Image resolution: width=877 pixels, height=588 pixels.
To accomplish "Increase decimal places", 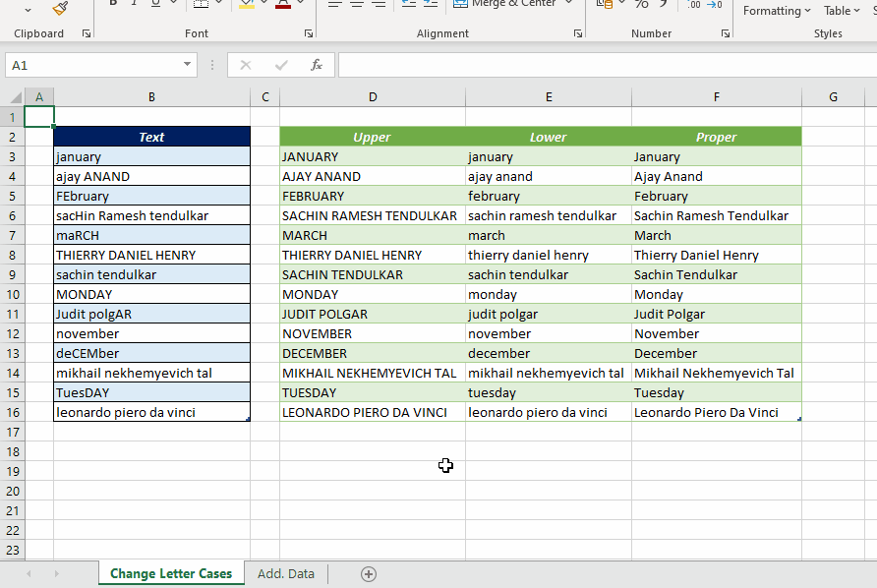I will click(693, 5).
